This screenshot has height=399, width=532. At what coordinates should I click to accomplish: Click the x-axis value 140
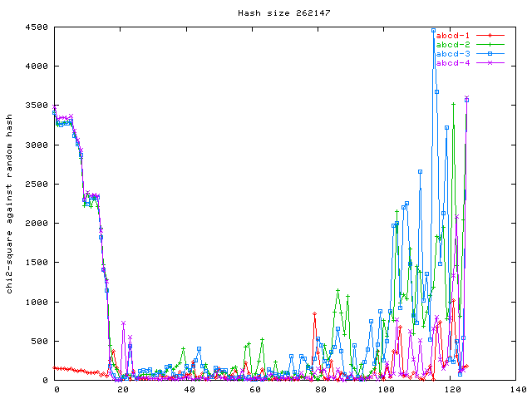click(x=518, y=390)
